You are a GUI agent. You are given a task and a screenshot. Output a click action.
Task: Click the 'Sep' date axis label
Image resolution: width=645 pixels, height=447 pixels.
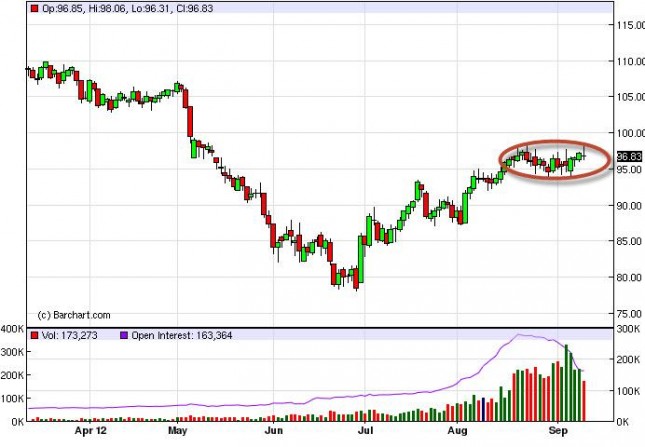click(x=558, y=431)
